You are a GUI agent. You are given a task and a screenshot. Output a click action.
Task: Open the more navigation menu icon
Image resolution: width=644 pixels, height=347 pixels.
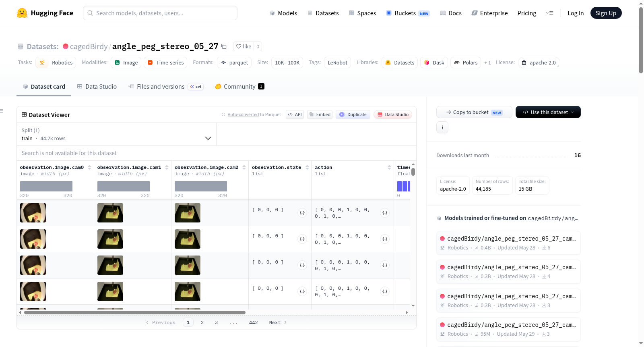pos(549,13)
